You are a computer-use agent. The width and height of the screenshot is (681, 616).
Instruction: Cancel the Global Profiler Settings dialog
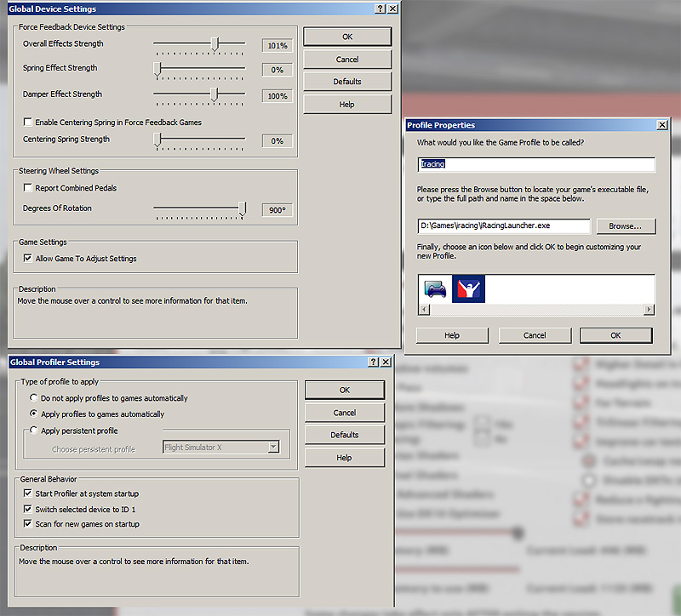pyautogui.click(x=344, y=413)
